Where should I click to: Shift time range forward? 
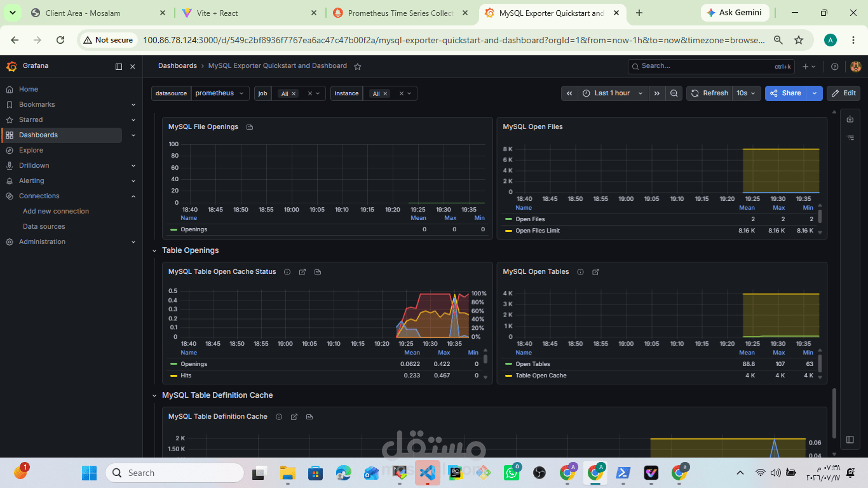[x=657, y=93]
